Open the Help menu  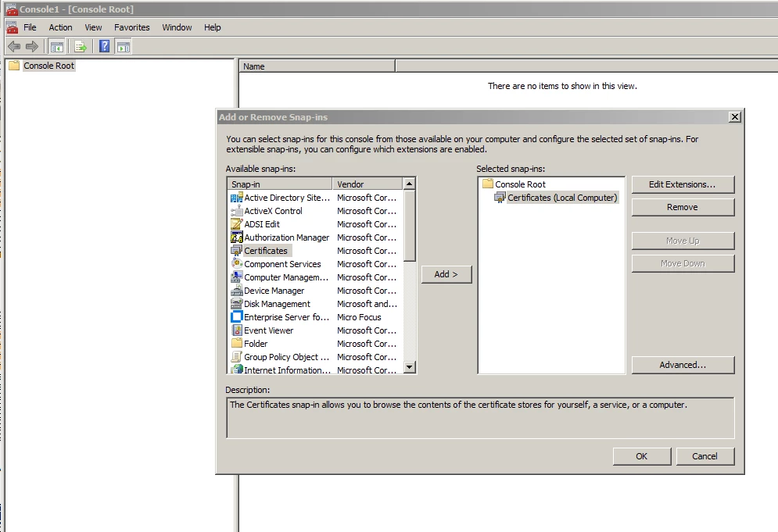tap(212, 27)
